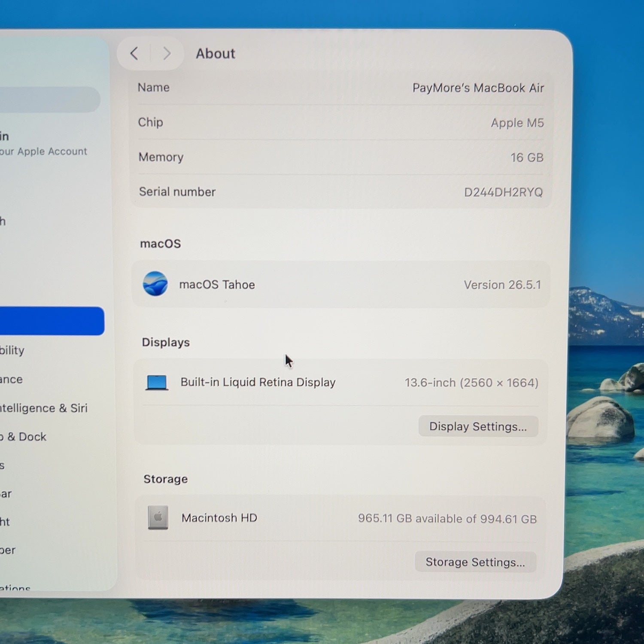Select the highlighted blue sidebar item
Viewport: 644px width, 644px height.
pos(51,321)
